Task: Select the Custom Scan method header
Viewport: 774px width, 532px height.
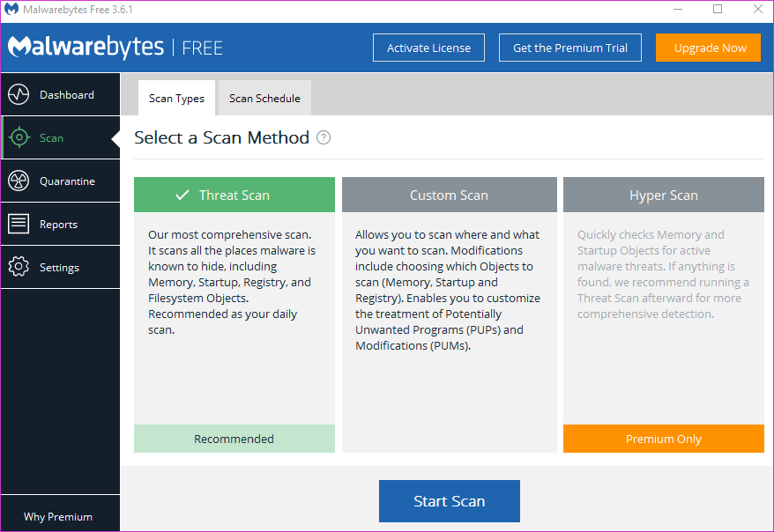Action: tap(450, 195)
